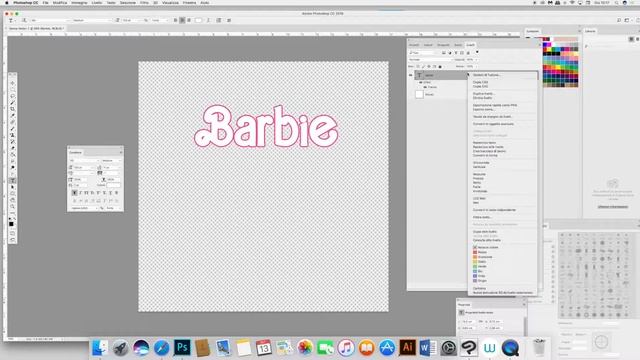The height and width of the screenshot is (360, 640).
Task: Choose Copia stile livello from context menu
Action: (485, 231)
